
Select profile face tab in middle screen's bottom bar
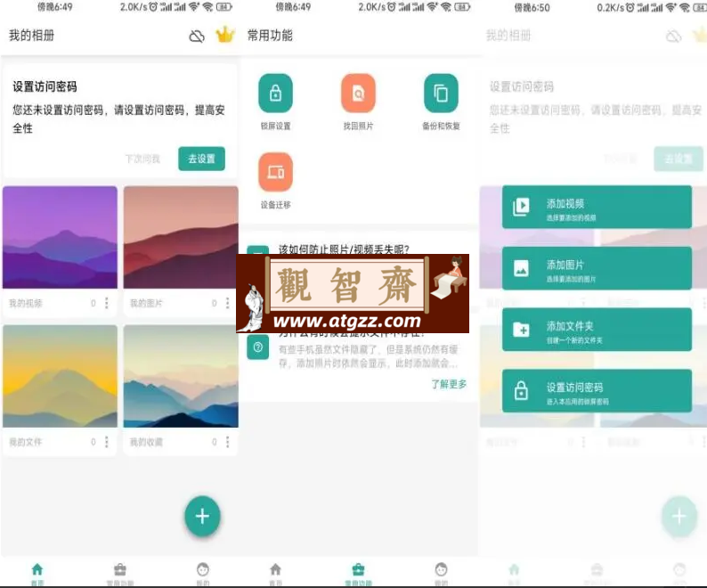tap(441, 574)
